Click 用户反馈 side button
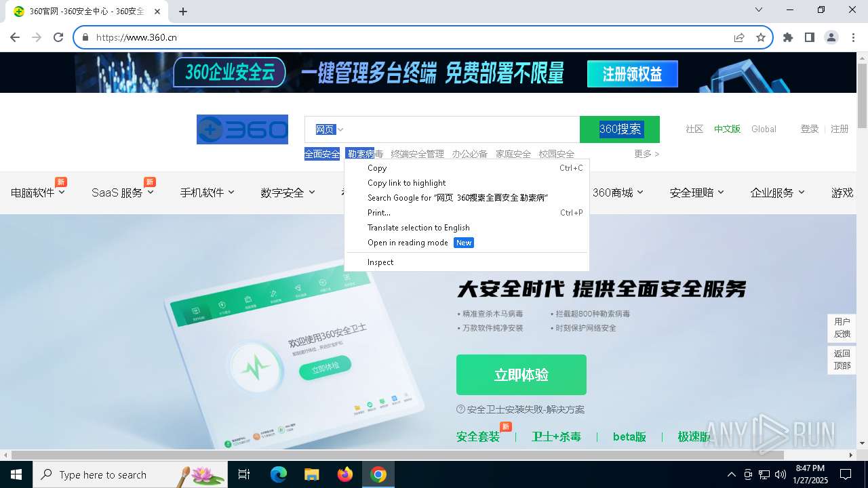868x488 pixels. click(842, 327)
